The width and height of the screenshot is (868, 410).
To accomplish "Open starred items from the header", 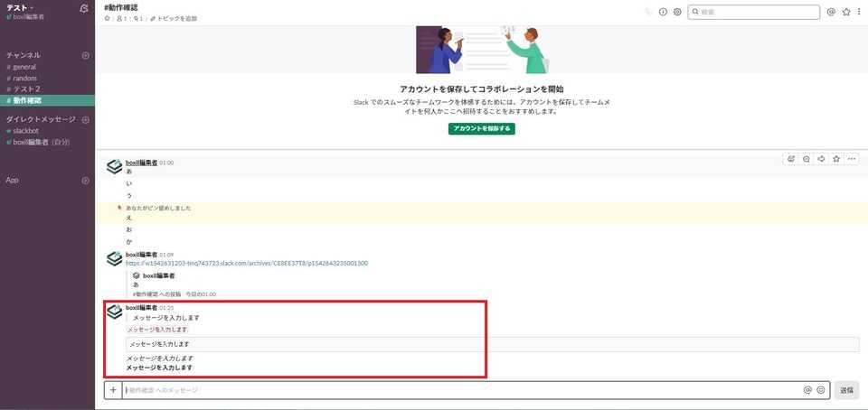I will point(846,12).
